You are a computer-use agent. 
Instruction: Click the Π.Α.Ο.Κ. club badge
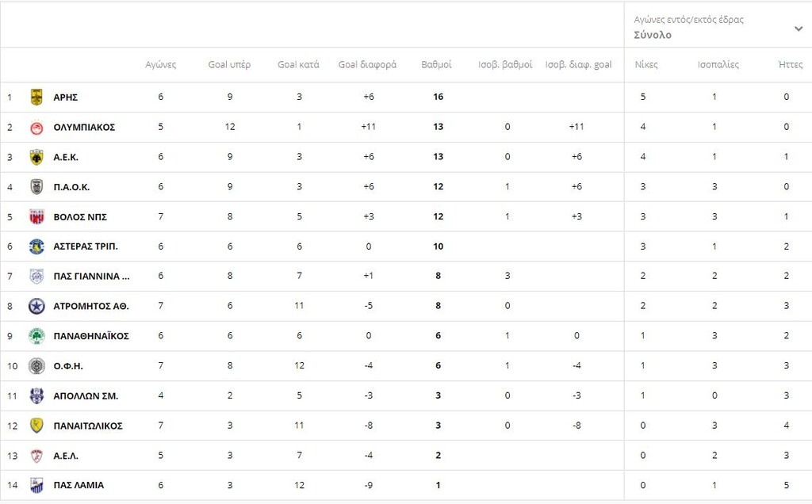(36, 187)
